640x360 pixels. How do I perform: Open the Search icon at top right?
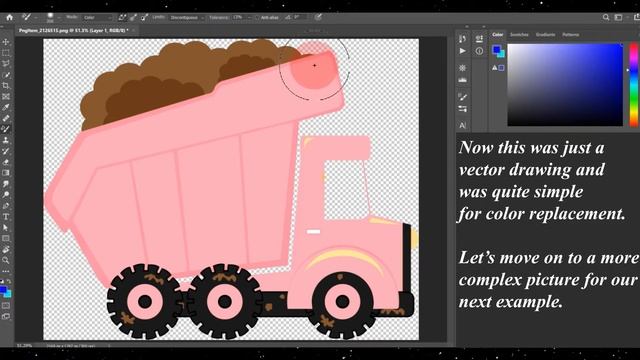[606, 17]
